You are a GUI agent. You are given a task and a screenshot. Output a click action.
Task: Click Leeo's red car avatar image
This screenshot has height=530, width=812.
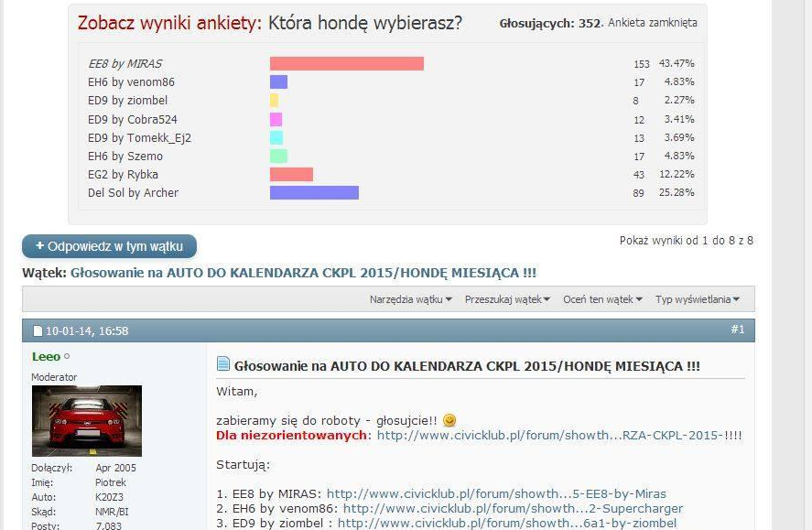click(x=87, y=420)
